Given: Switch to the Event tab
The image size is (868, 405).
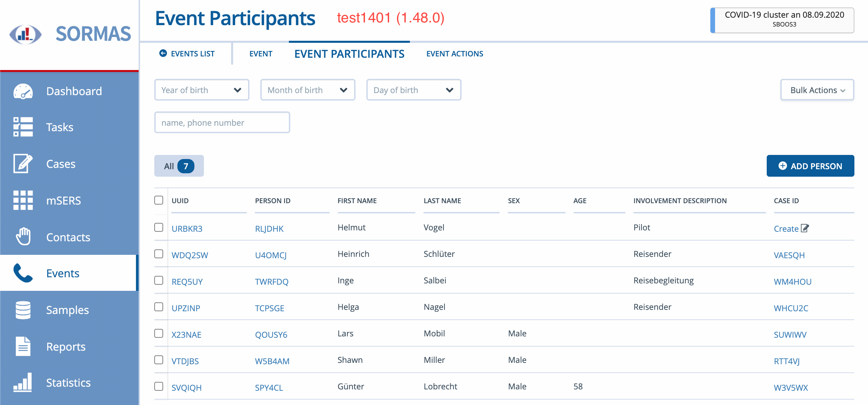Looking at the screenshot, I should click(261, 54).
